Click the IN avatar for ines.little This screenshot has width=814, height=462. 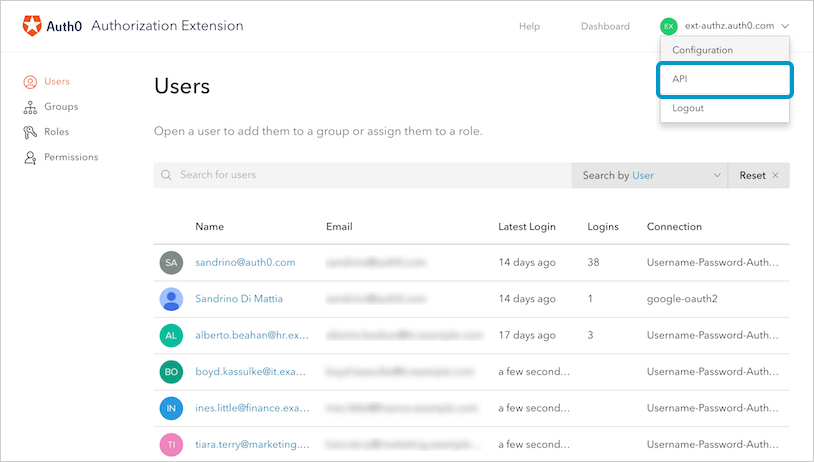171,408
